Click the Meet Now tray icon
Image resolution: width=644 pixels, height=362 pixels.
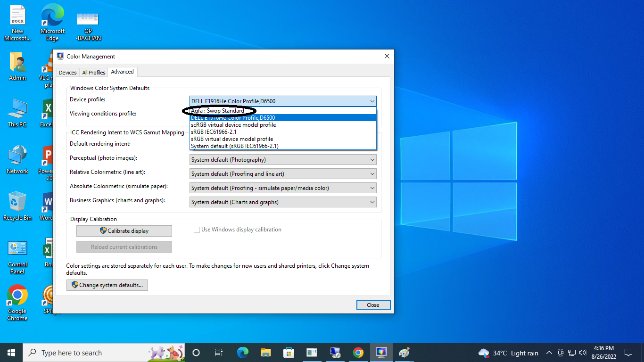point(561,353)
